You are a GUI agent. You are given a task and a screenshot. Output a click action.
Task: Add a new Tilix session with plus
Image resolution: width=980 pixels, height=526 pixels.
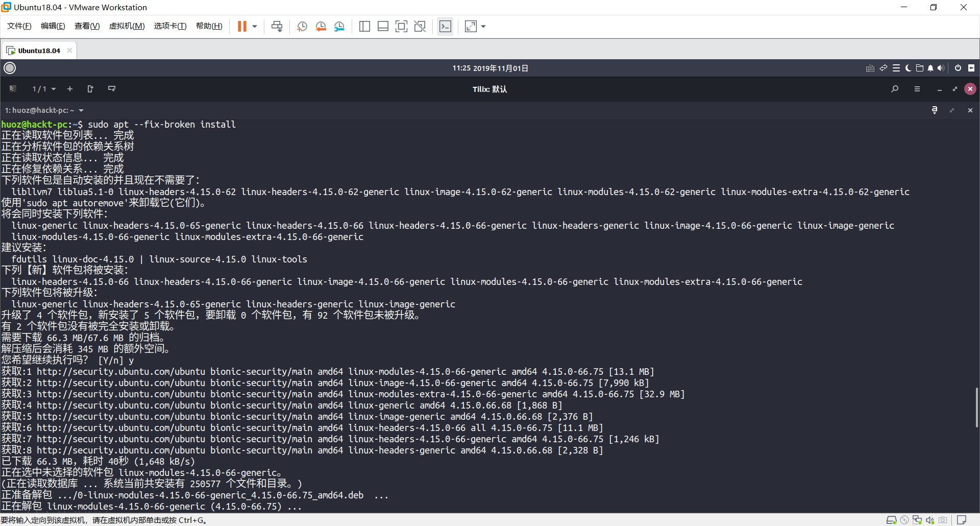point(70,89)
